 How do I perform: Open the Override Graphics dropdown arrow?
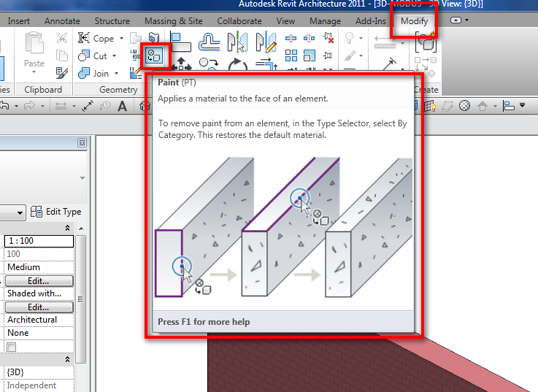click(x=361, y=55)
